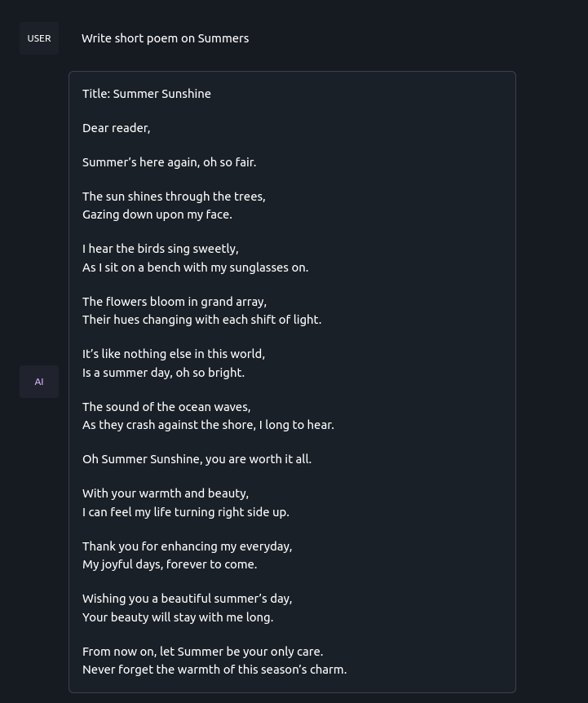This screenshot has width=588, height=703.
Task: Click the USER avatar badge
Action: coord(39,38)
